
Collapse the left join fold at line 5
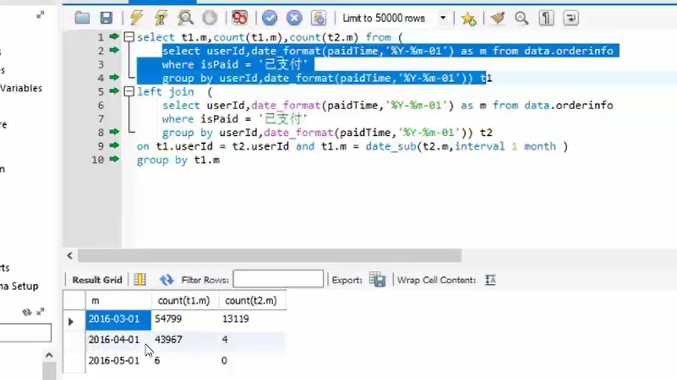(x=129, y=92)
